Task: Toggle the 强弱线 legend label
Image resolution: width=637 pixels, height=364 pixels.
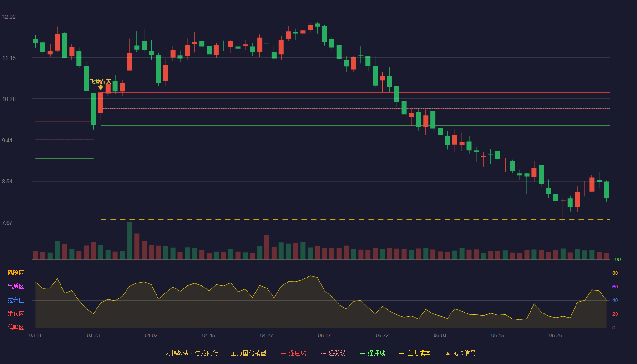Action: [337, 353]
